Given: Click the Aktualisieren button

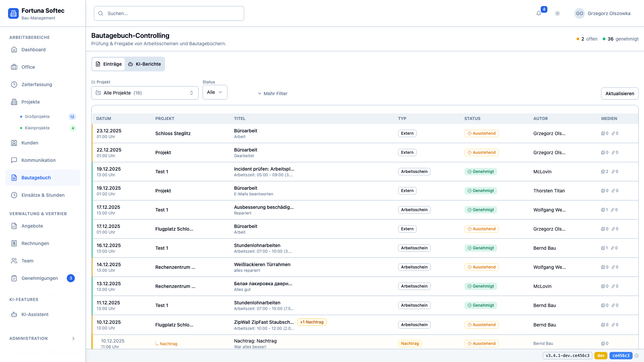Looking at the screenshot, I should pos(619,94).
